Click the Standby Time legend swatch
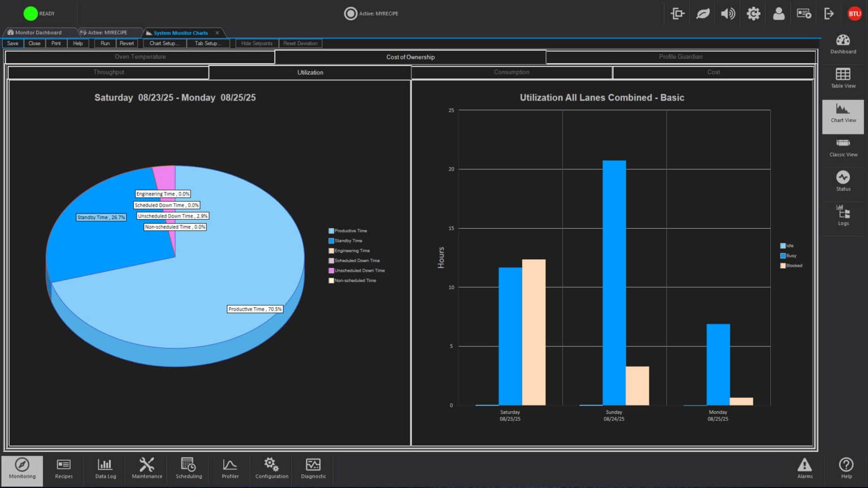The width and height of the screenshot is (868, 488). tap(331, 241)
